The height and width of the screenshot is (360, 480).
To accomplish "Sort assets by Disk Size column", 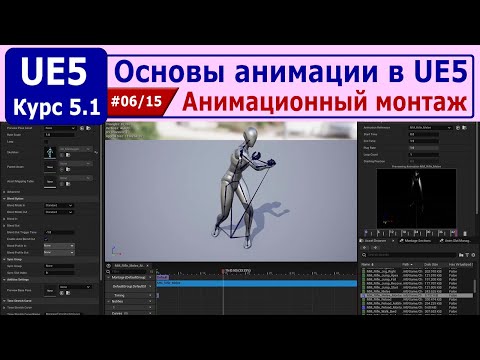I will tap(435, 264).
